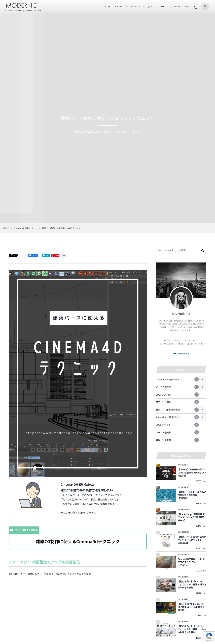The image size is (215, 644).
Task: Click the Hatena B! bookmark button
Action: [46, 255]
